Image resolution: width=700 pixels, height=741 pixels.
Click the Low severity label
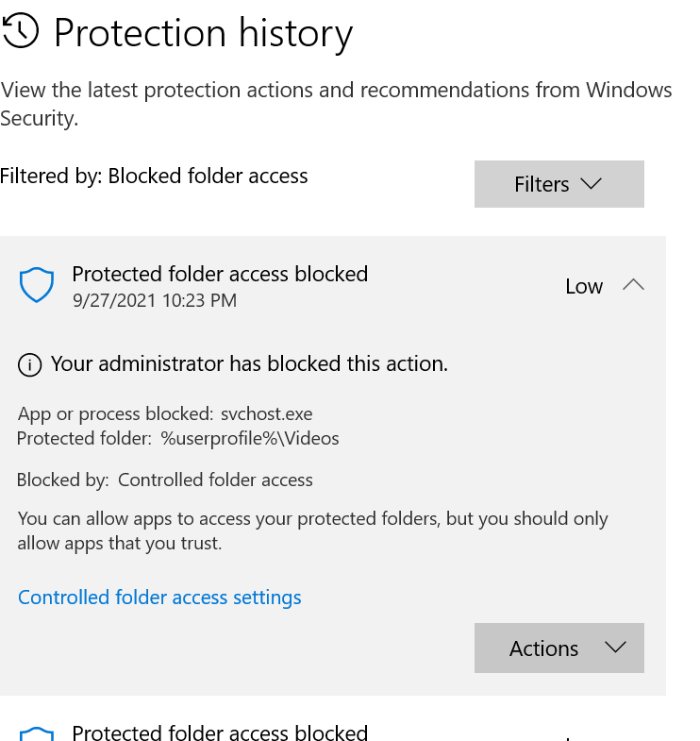(x=584, y=287)
